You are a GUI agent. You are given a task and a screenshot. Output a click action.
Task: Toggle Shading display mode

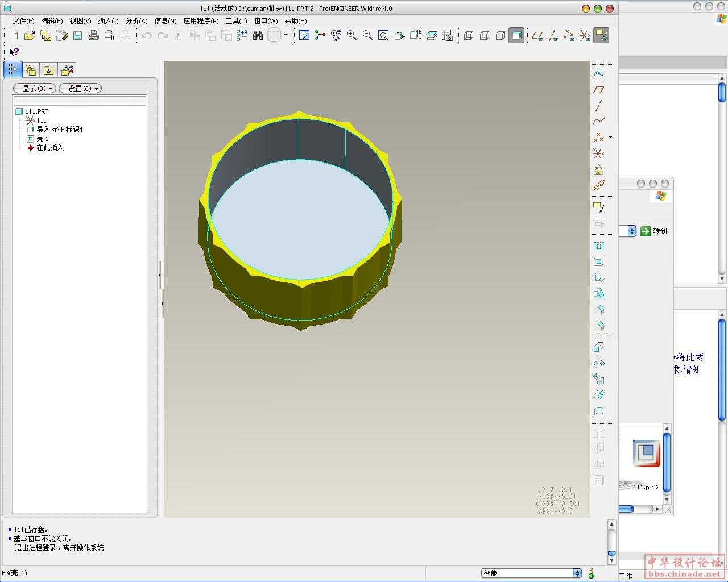516,35
